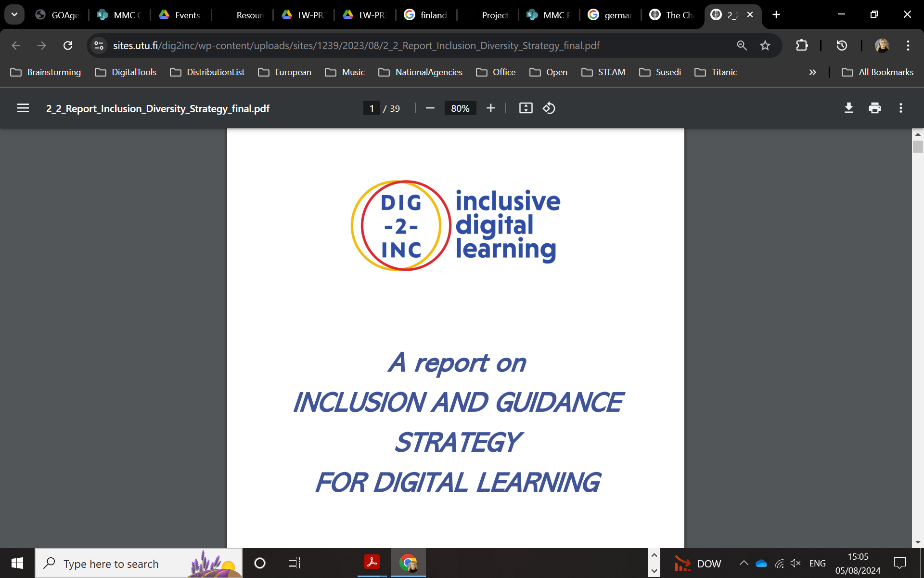
Task: Click the ENG language indicator
Action: (x=817, y=563)
